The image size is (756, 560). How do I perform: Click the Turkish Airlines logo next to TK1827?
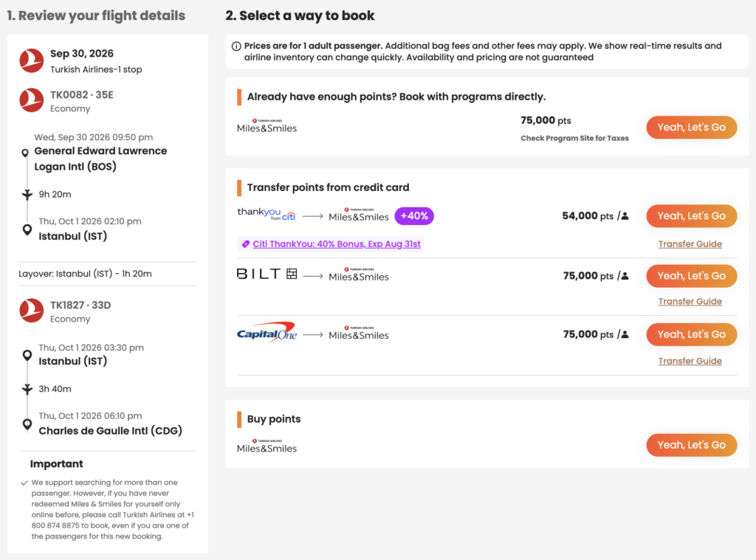tap(31, 311)
